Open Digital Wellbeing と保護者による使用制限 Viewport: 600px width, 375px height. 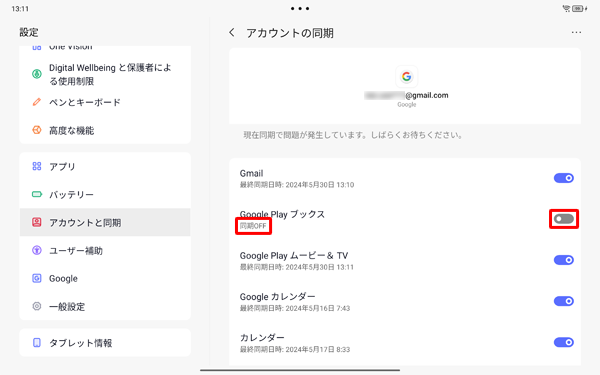point(105,74)
